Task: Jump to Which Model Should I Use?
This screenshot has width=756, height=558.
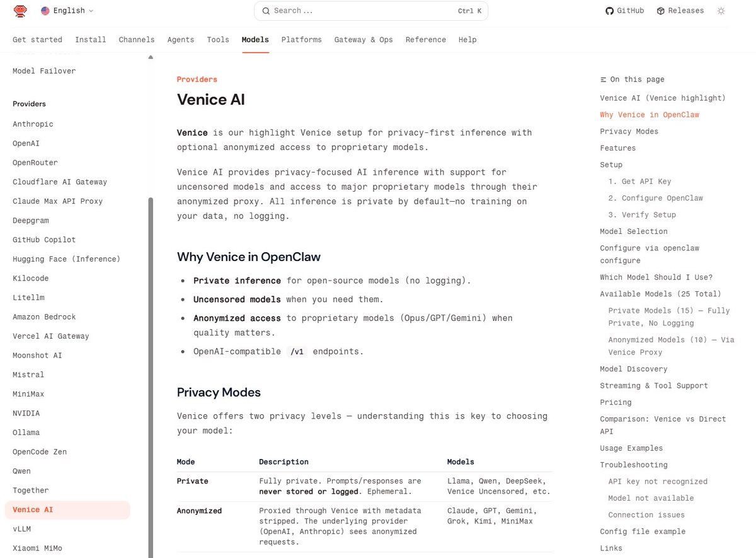Action: 656,277
